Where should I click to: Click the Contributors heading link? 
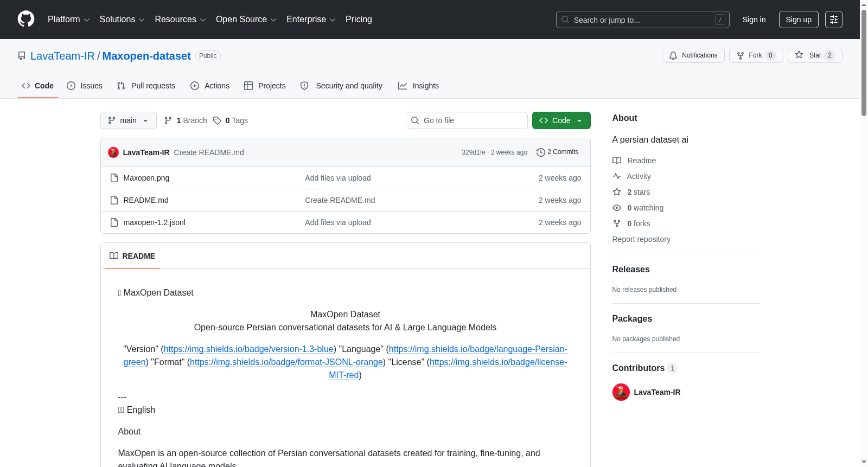coord(645,368)
